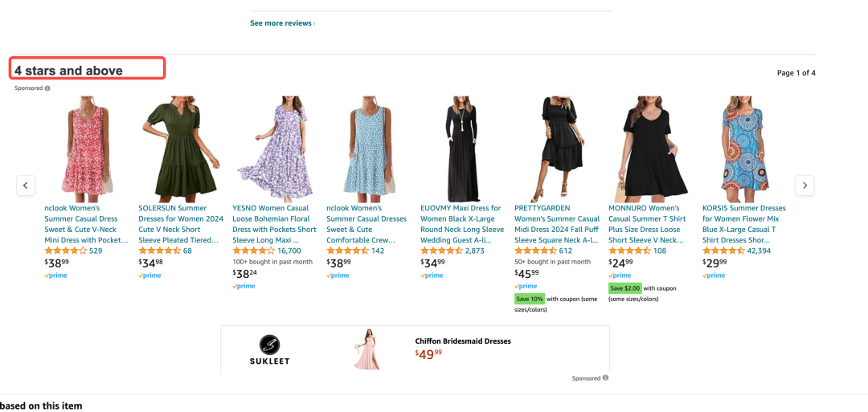View the 42,394 ratings count link
Viewport: 868px width, 412px height.
[x=758, y=251]
